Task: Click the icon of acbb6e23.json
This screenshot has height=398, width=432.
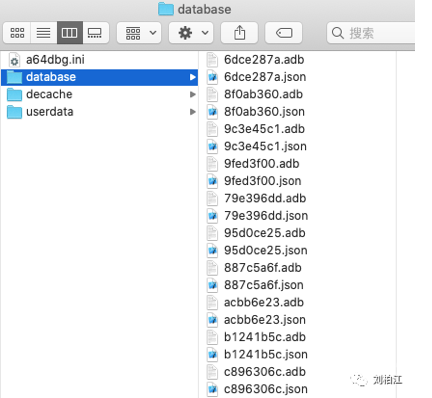Action: [212, 320]
